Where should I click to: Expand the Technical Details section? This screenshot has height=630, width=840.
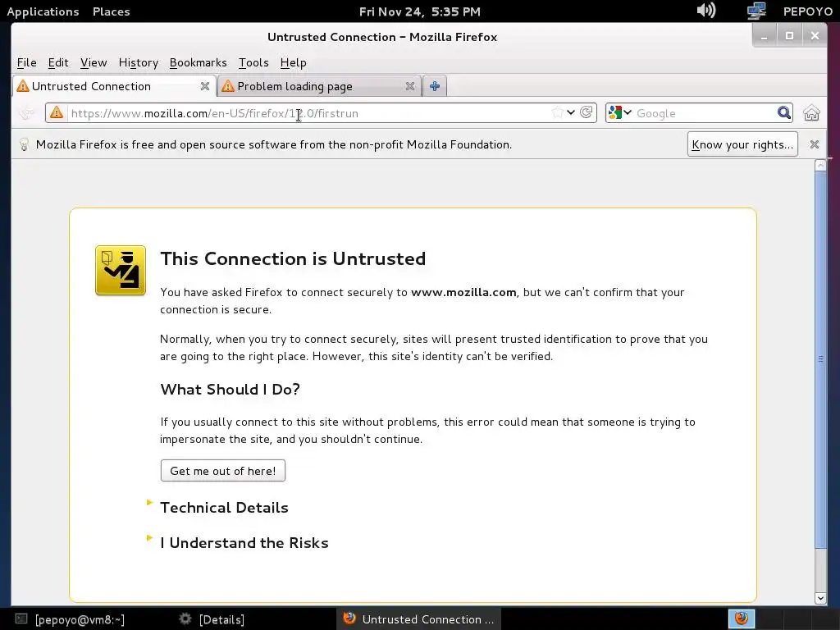(x=224, y=507)
